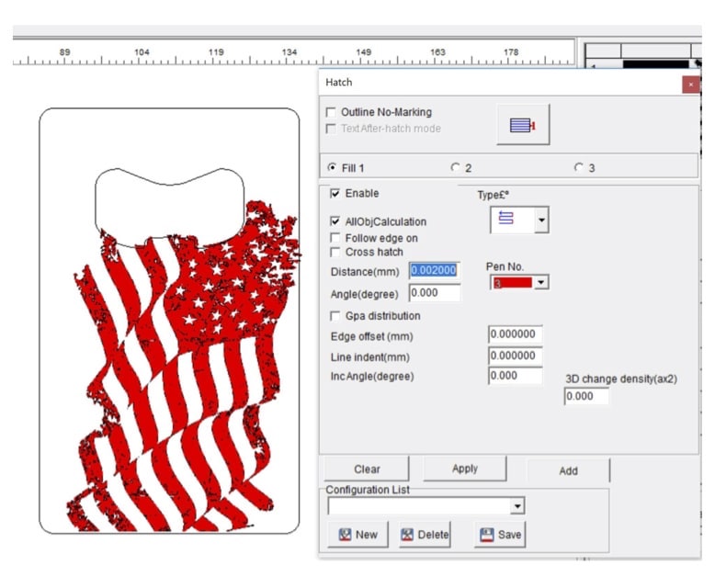Viewport: 715px width, 588px height.
Task: Open the Pen No. dropdown arrow
Action: (x=540, y=283)
